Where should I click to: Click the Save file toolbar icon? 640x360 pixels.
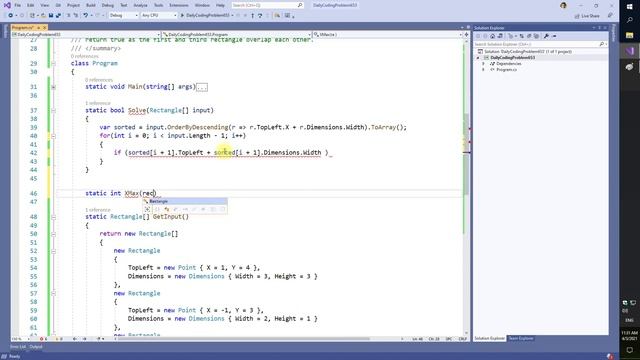point(51,16)
